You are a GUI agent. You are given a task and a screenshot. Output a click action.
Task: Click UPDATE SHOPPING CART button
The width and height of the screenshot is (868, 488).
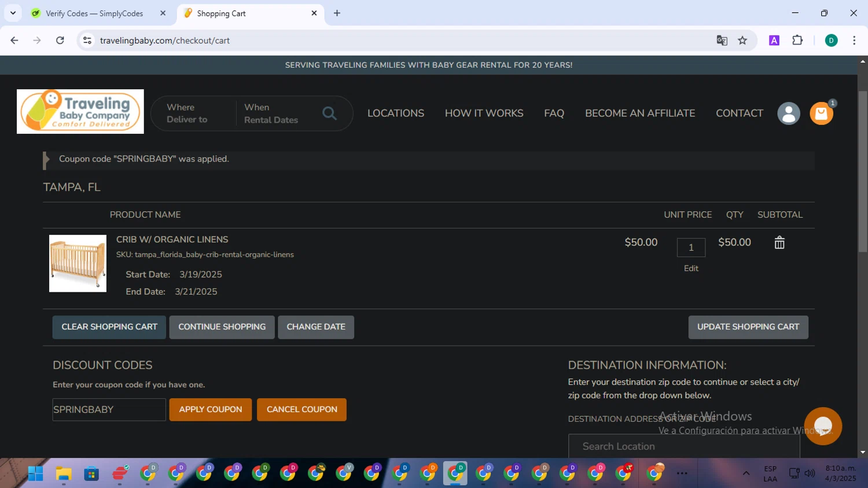[748, 327]
